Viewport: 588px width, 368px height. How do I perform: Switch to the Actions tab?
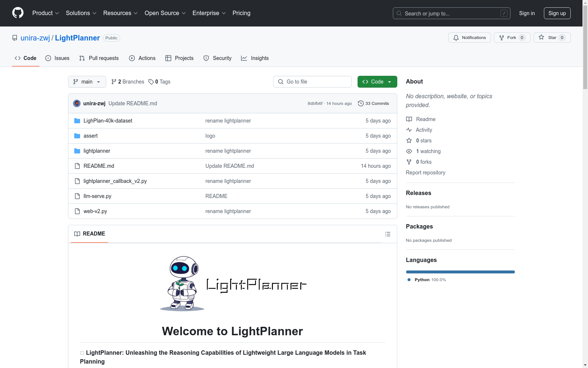pos(142,58)
